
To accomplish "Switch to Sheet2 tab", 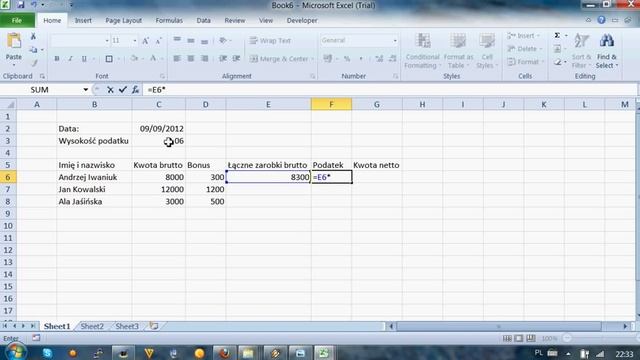I will click(92, 326).
